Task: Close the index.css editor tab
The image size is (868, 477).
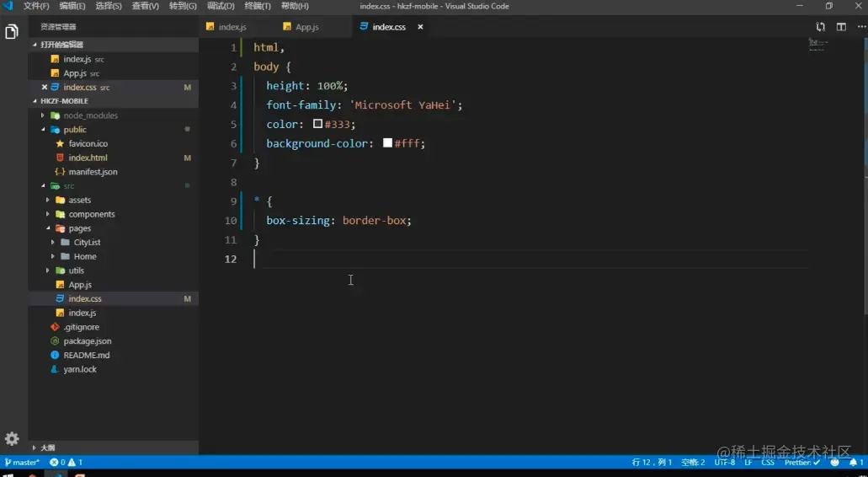Action: click(x=420, y=27)
